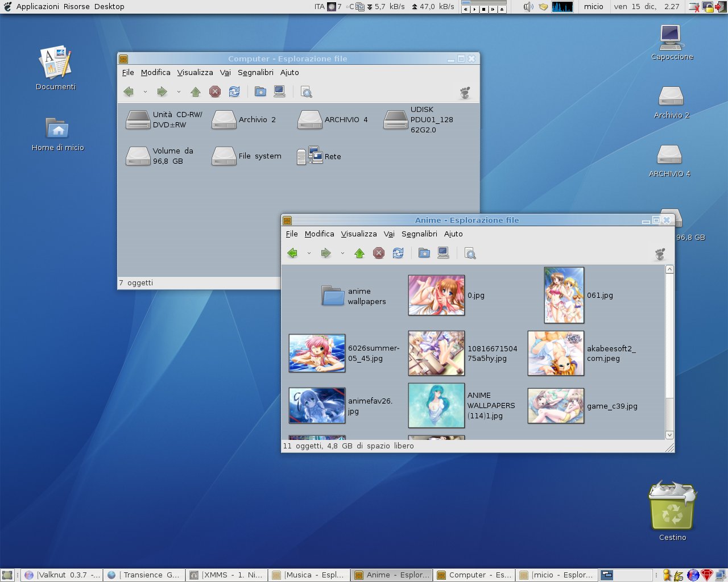Click volume speaker icon in top panel
The height and width of the screenshot is (582, 728).
528,7
